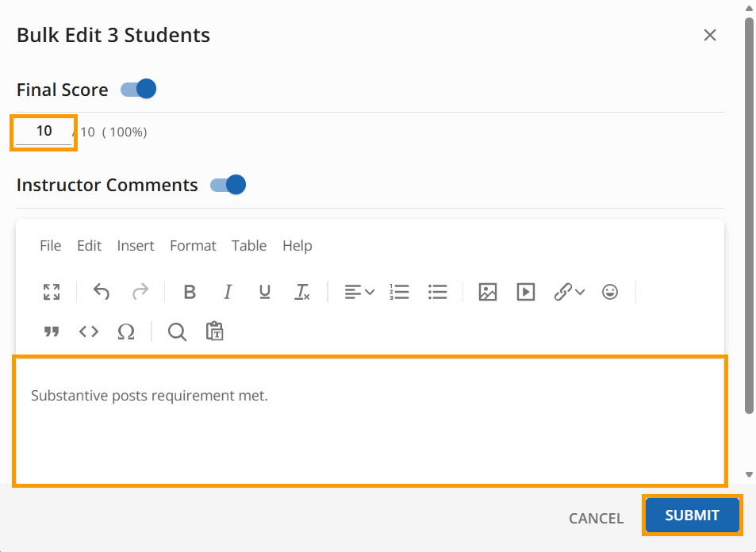Disable the Final Score toggle
This screenshot has height=552, width=756.
139,89
